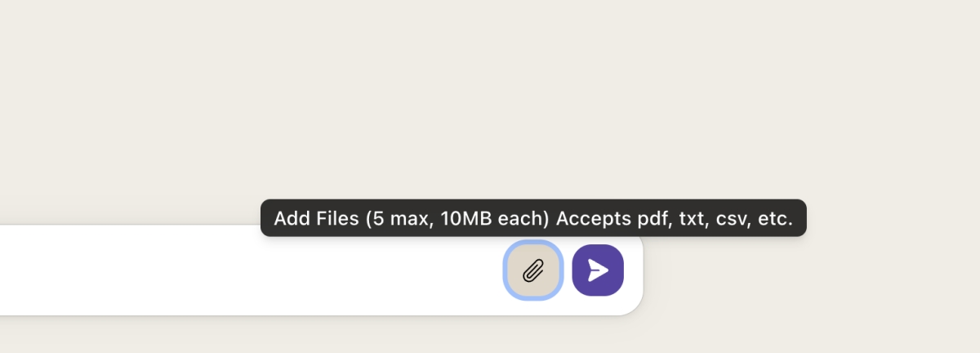Hit the send button beside the paperclip
This screenshot has height=353, width=980.
(598, 270)
